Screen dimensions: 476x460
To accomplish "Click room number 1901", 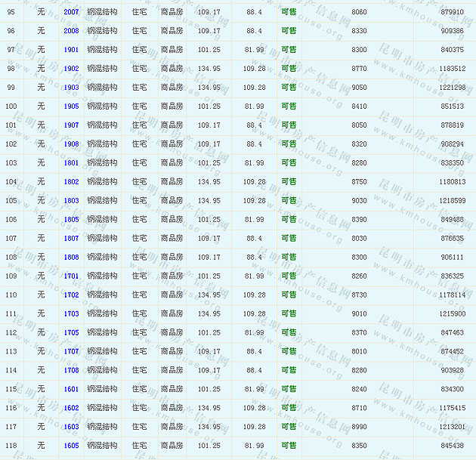I will point(71,50).
